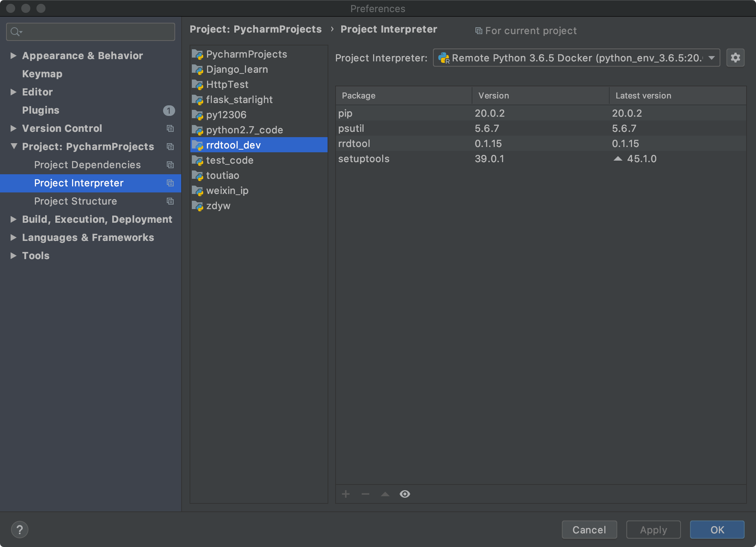Image resolution: width=756 pixels, height=547 pixels.
Task: Click the help question mark button
Action: (20, 530)
